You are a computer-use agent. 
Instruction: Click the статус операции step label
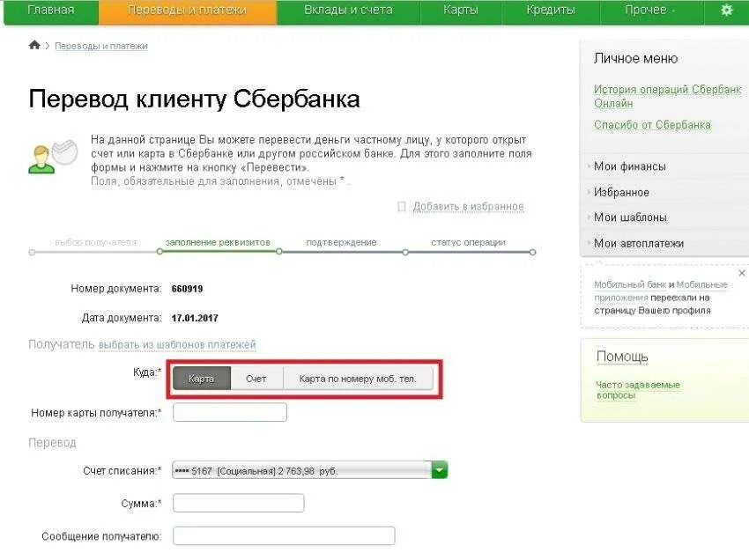(468, 242)
